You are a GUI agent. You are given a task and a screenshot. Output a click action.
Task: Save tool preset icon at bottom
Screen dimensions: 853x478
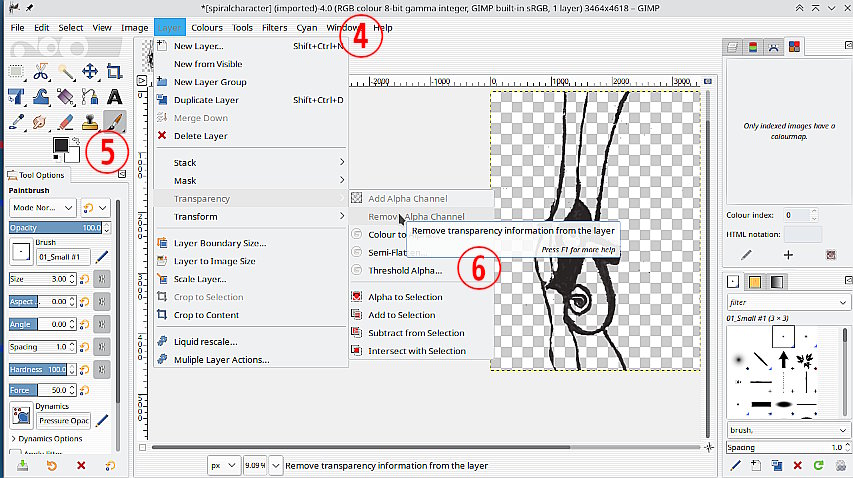point(22,465)
